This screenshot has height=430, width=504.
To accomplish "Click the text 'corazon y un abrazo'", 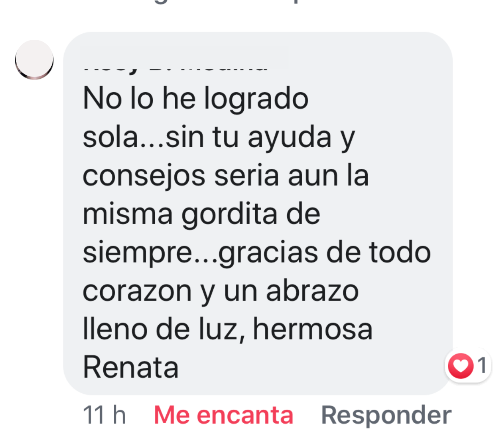I will tap(221, 292).
